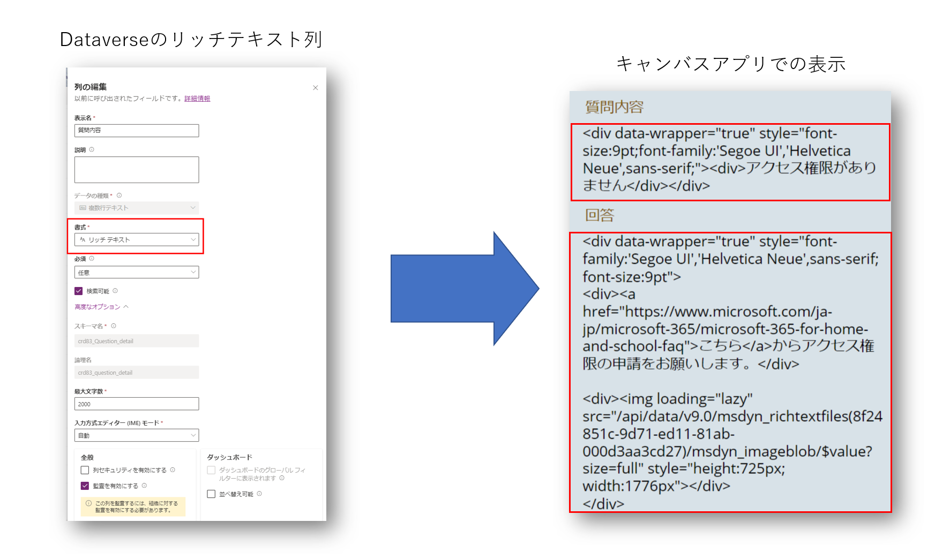Click the 最大文字数 field with 2000

pos(137,404)
